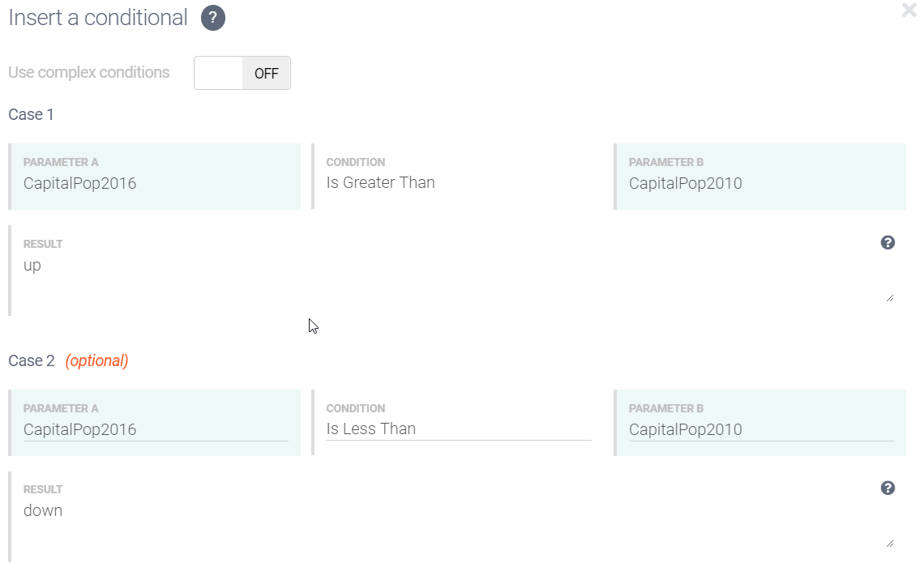
Task: Click the Case 2 section heading
Action: [31, 360]
